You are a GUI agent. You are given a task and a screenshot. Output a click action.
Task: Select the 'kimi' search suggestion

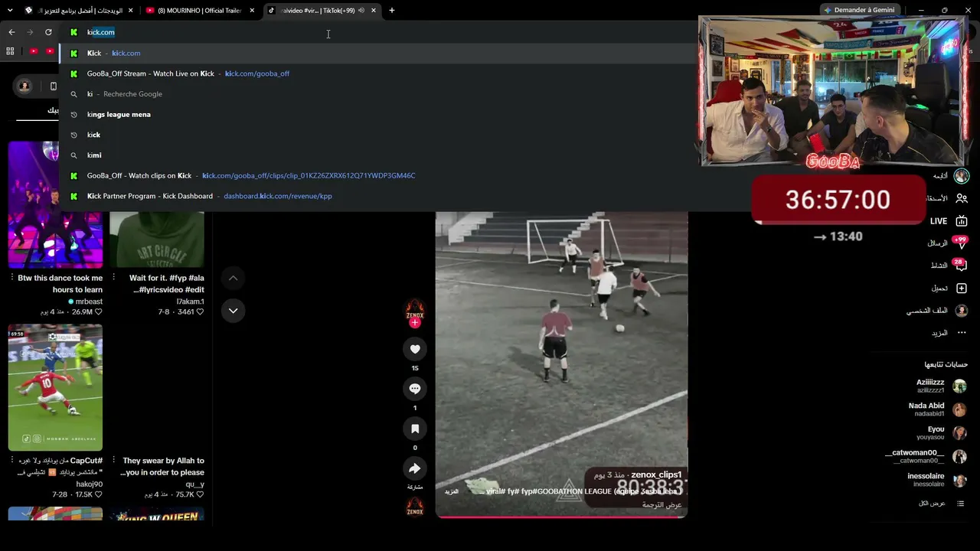coord(379,155)
